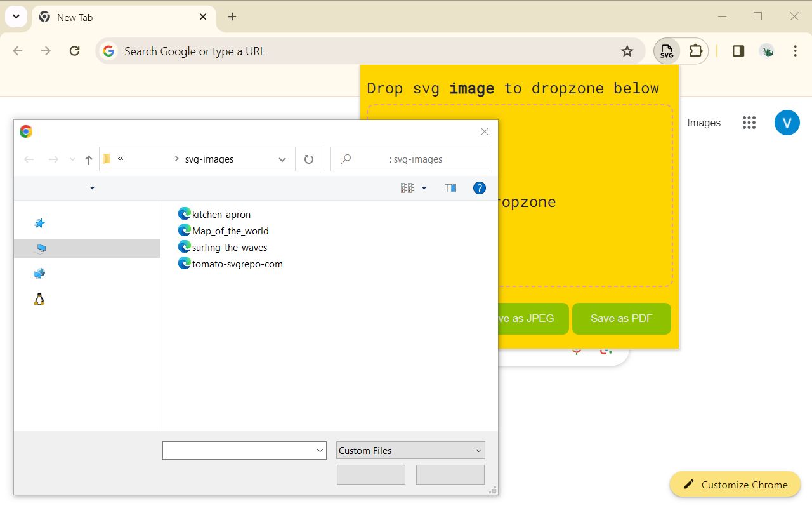The width and height of the screenshot is (812, 508).
Task: Open the Chrome profile avatar
Action: point(767,51)
